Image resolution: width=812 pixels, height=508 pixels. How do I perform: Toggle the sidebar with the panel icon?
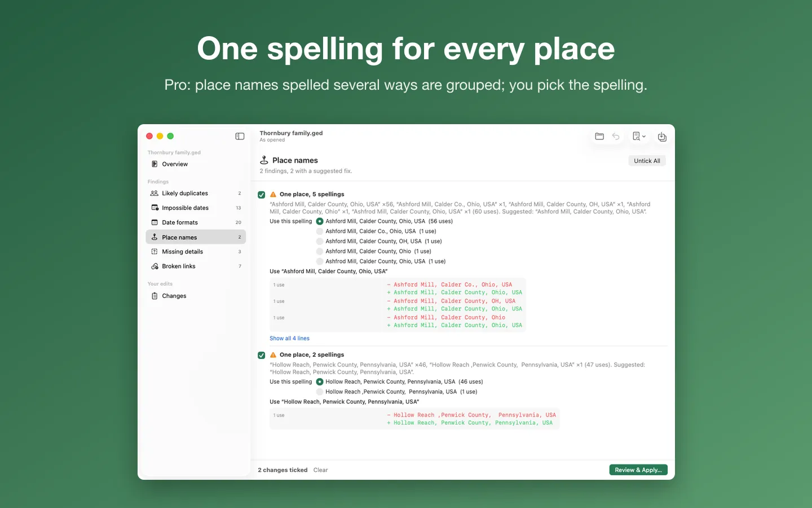click(x=240, y=136)
